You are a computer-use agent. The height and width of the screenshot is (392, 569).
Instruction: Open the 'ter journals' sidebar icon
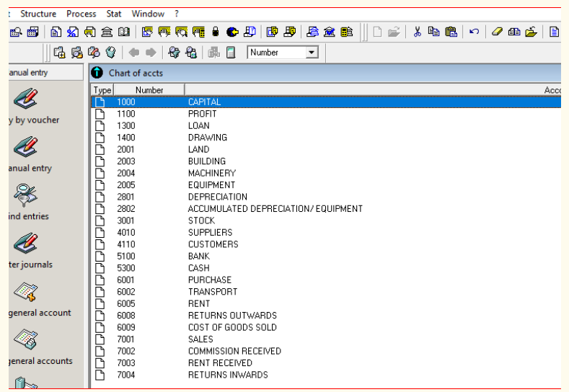coord(26,243)
